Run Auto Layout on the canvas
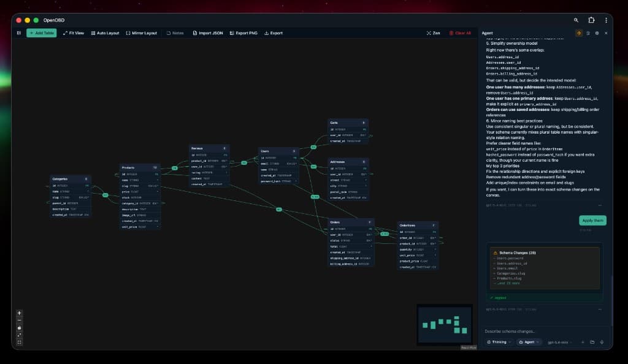Viewport: 628px width, 364px height. 105,33
